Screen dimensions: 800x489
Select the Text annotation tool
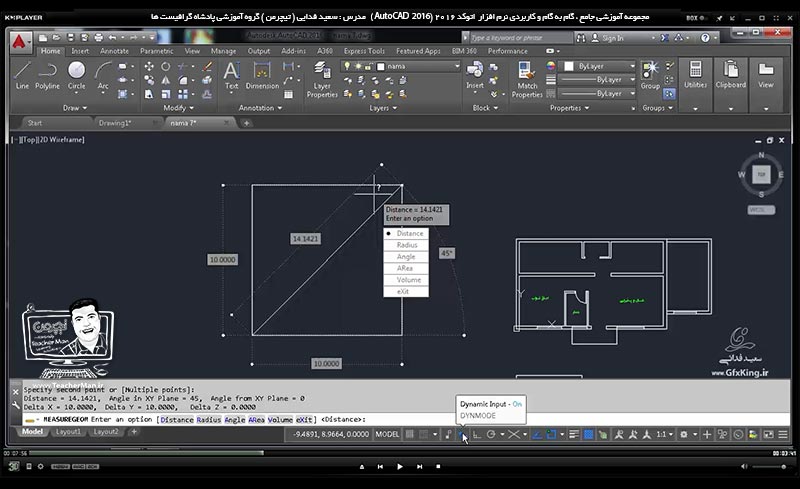(x=232, y=75)
